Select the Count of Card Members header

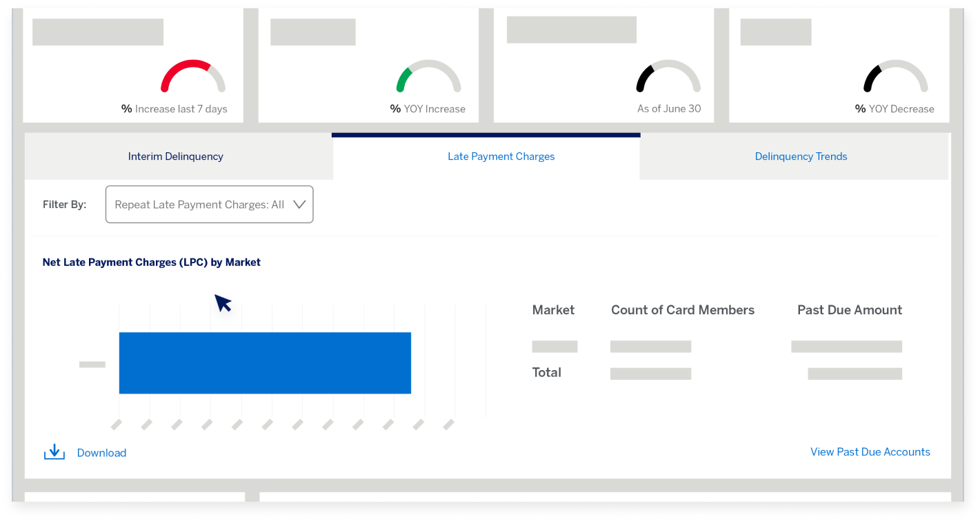tap(682, 310)
